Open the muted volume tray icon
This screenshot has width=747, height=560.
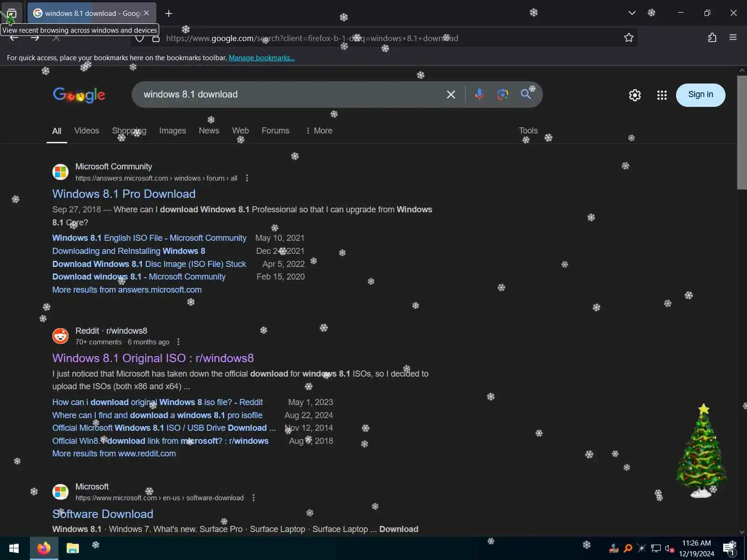coord(669,548)
